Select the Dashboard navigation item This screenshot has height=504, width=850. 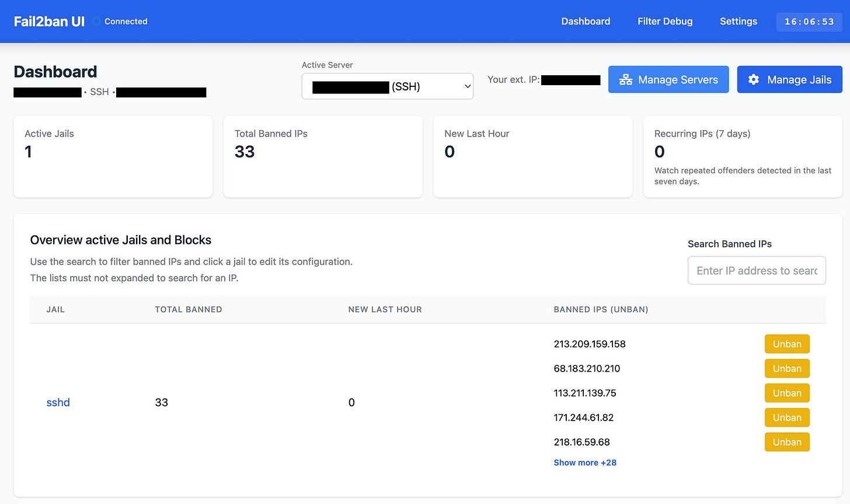(x=586, y=21)
